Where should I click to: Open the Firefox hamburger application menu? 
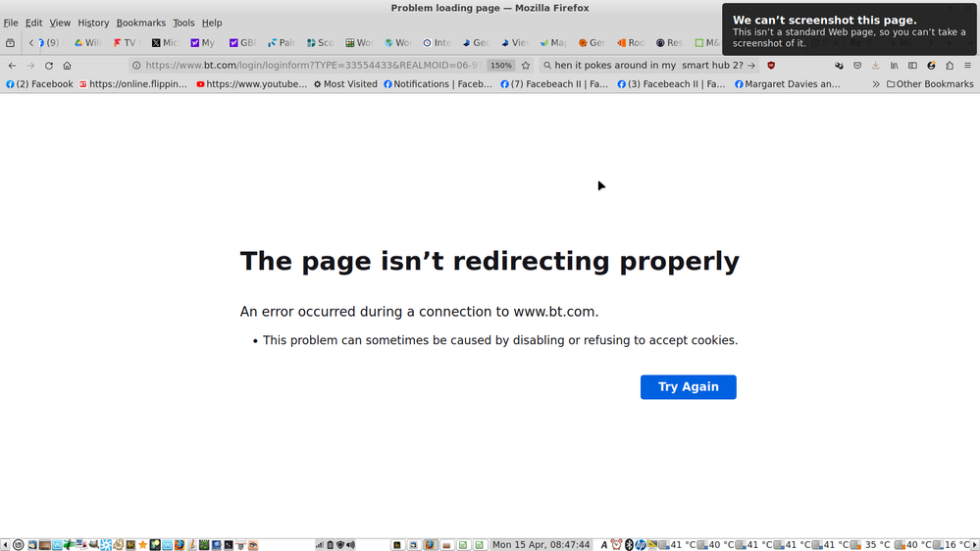(x=967, y=65)
